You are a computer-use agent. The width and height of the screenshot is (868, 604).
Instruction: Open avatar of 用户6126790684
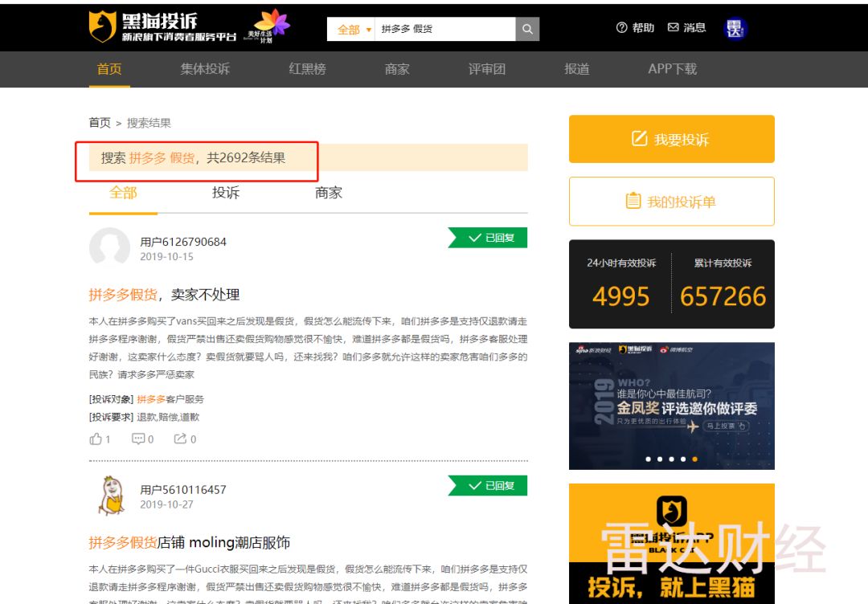click(109, 247)
